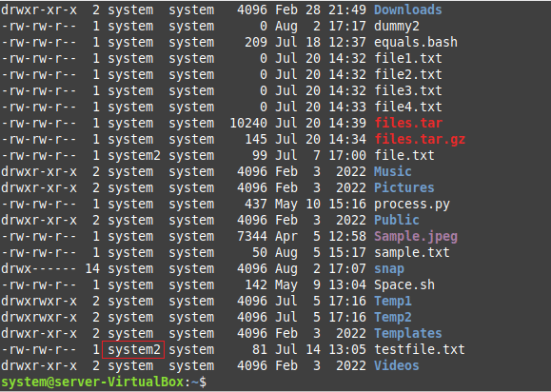
Task: Select the Pictures directory name
Action: 403,187
